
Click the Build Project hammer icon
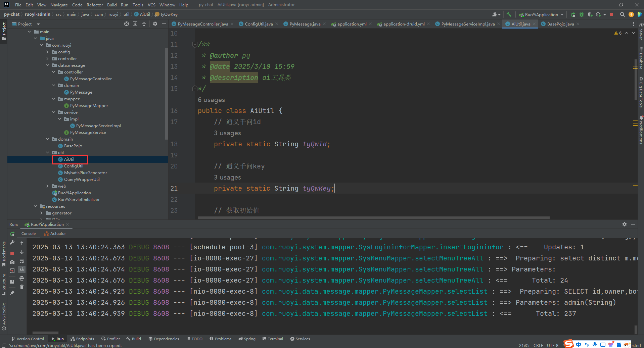click(509, 14)
